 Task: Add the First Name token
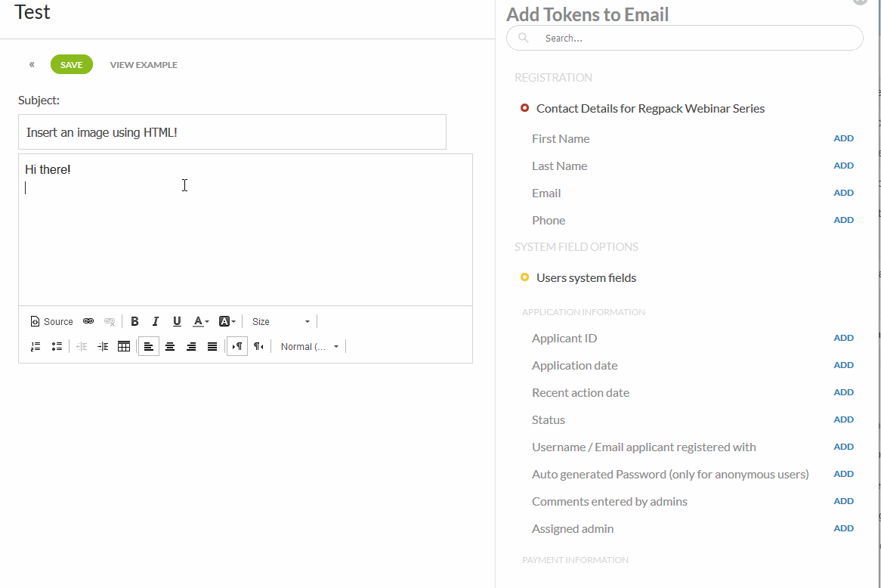coord(843,138)
